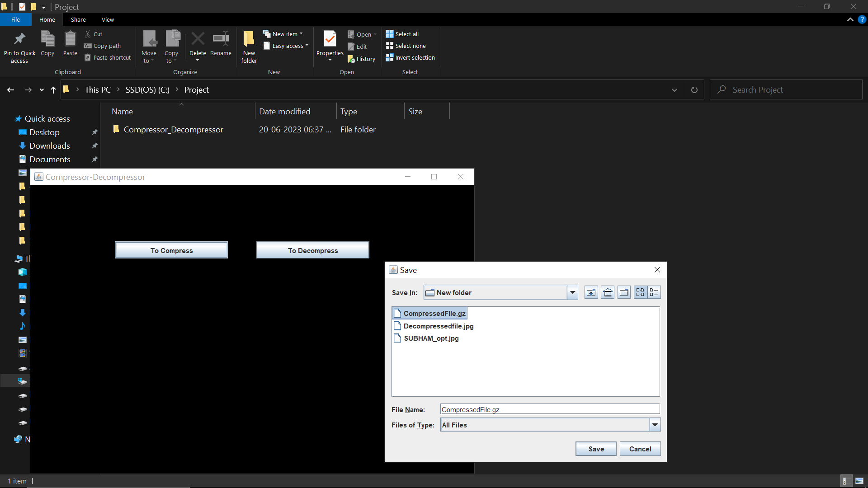Screen dimensions: 868x488
Task: Click inside the File Name field
Action: (x=549, y=409)
